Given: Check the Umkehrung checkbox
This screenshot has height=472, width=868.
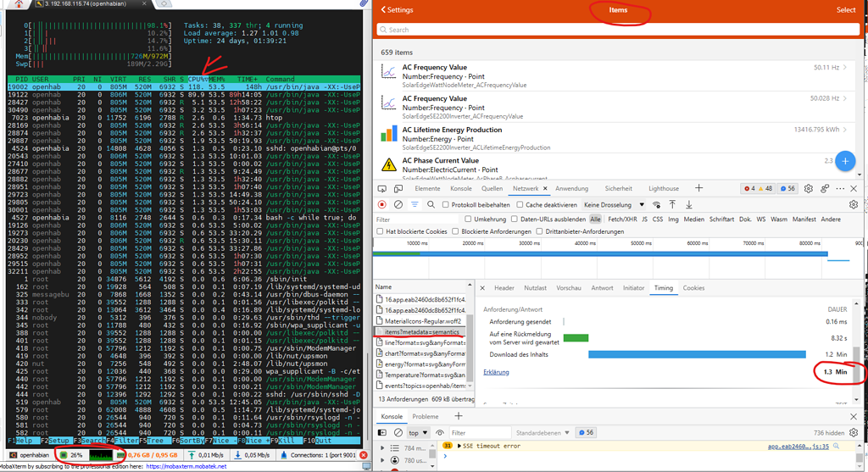Looking at the screenshot, I should [x=468, y=219].
